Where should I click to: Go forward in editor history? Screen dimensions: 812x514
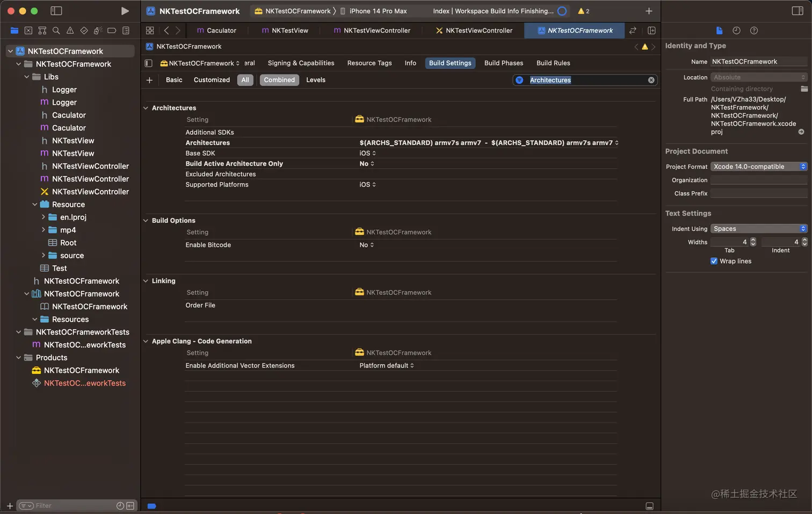point(178,31)
